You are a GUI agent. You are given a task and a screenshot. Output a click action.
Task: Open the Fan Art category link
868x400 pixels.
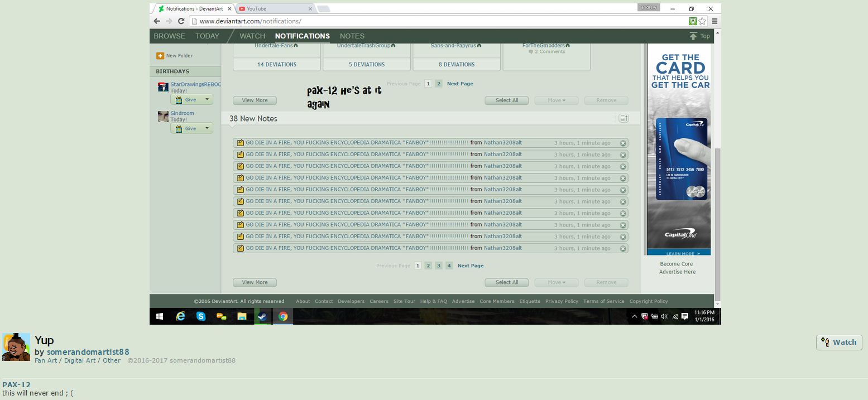point(46,360)
